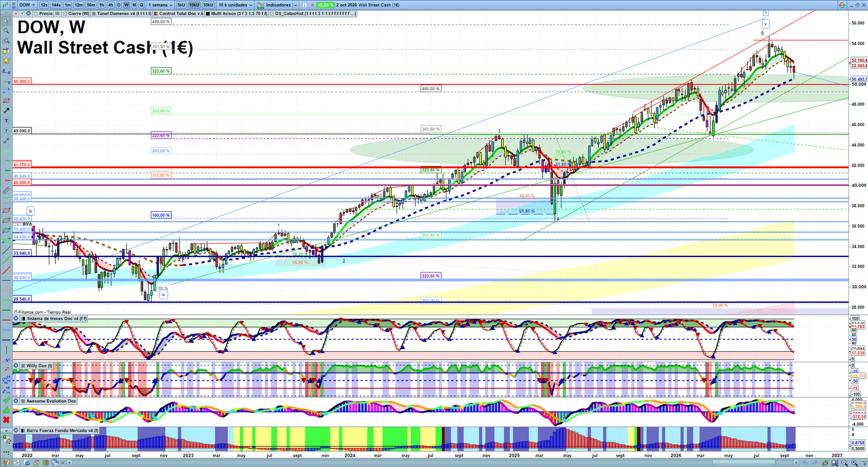Switch to the M monthly timeframe
Screen dimensions: 868x467
[x=134, y=5]
